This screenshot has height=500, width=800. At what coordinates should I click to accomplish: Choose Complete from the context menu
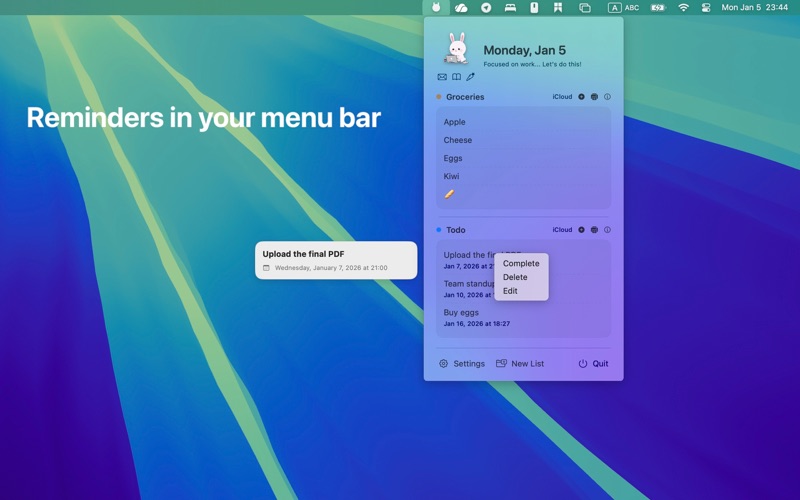pos(520,264)
